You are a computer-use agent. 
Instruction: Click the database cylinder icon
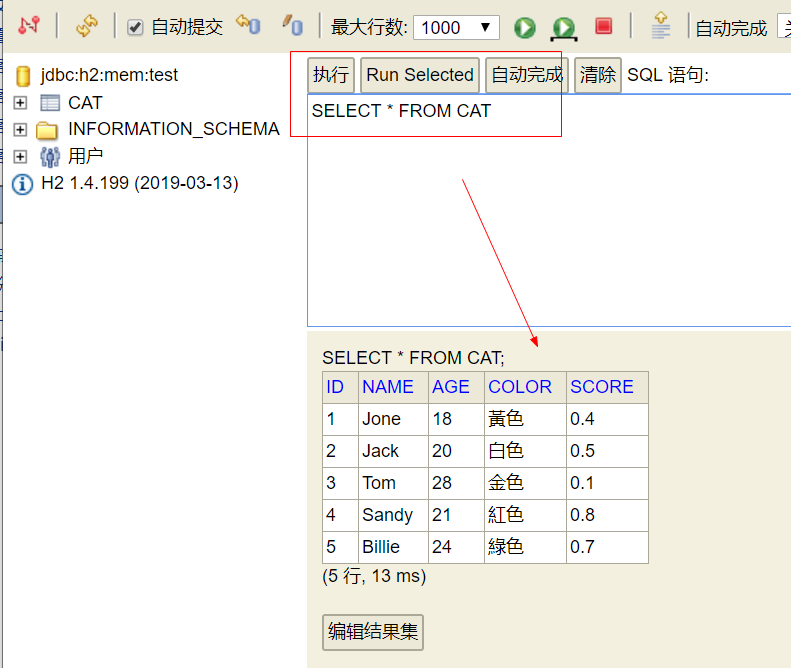[23, 76]
